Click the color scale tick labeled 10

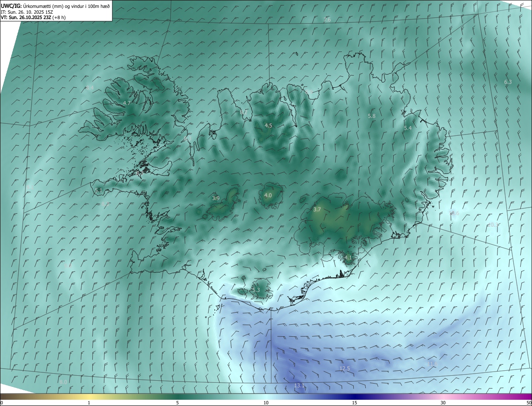[266, 403]
